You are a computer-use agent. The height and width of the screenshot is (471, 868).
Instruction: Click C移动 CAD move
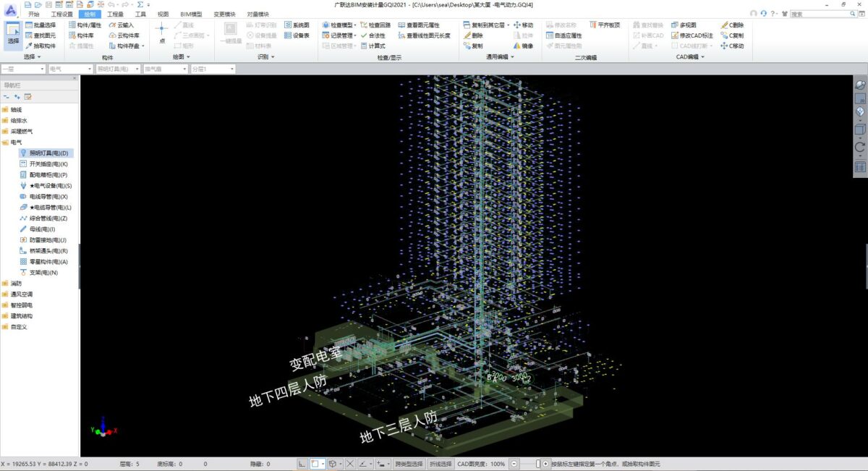732,46
